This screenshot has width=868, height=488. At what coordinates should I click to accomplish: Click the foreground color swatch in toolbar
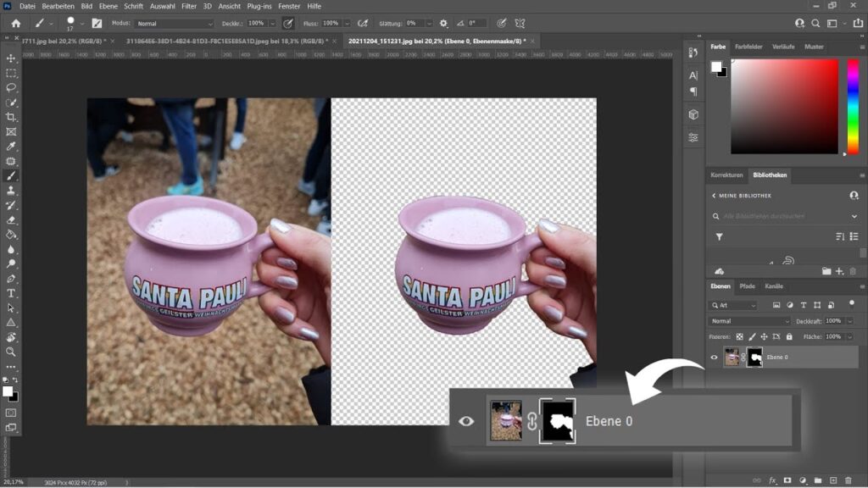point(8,391)
